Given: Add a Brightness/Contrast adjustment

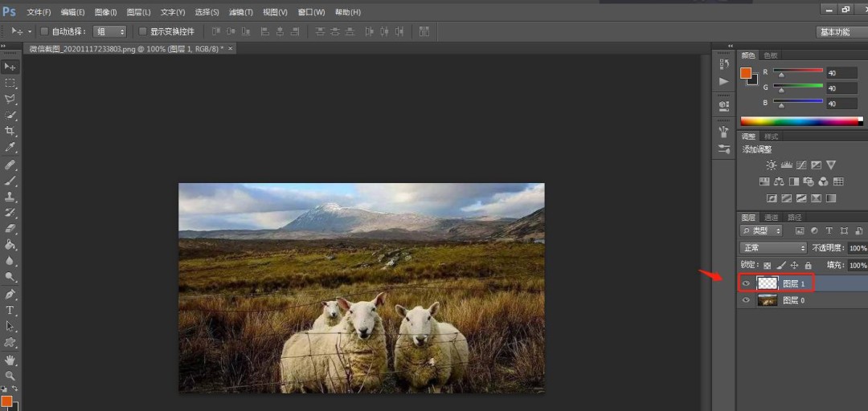Looking at the screenshot, I should [x=772, y=165].
